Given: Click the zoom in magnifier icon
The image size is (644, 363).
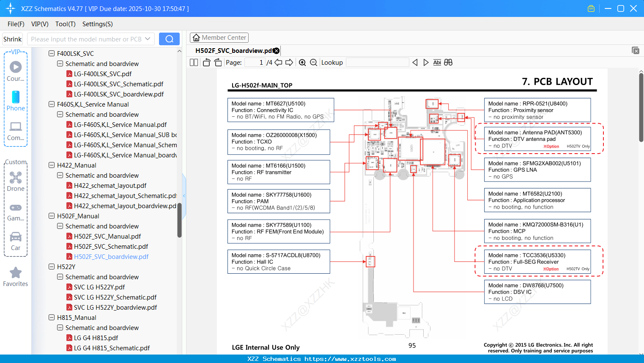Looking at the screenshot, I should coord(302,63).
